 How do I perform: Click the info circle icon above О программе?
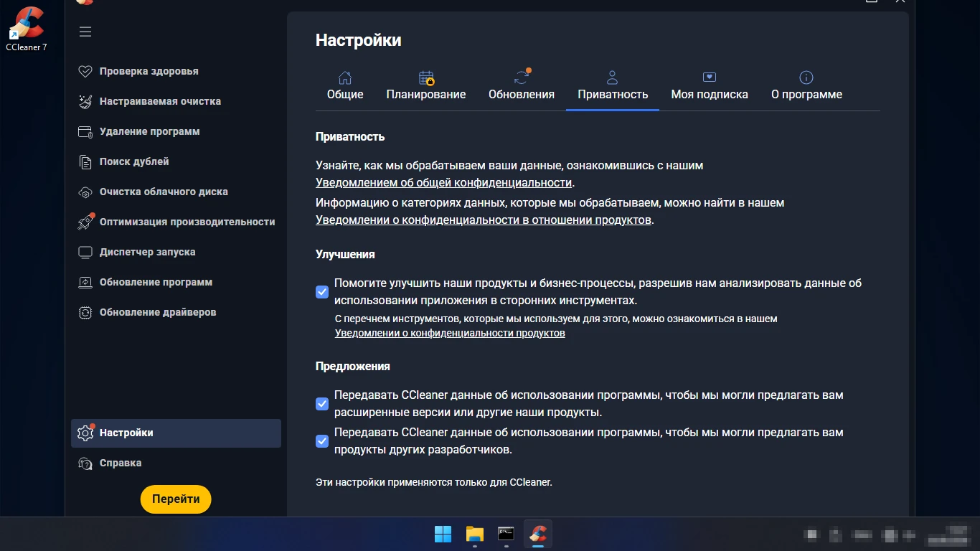[x=806, y=77]
